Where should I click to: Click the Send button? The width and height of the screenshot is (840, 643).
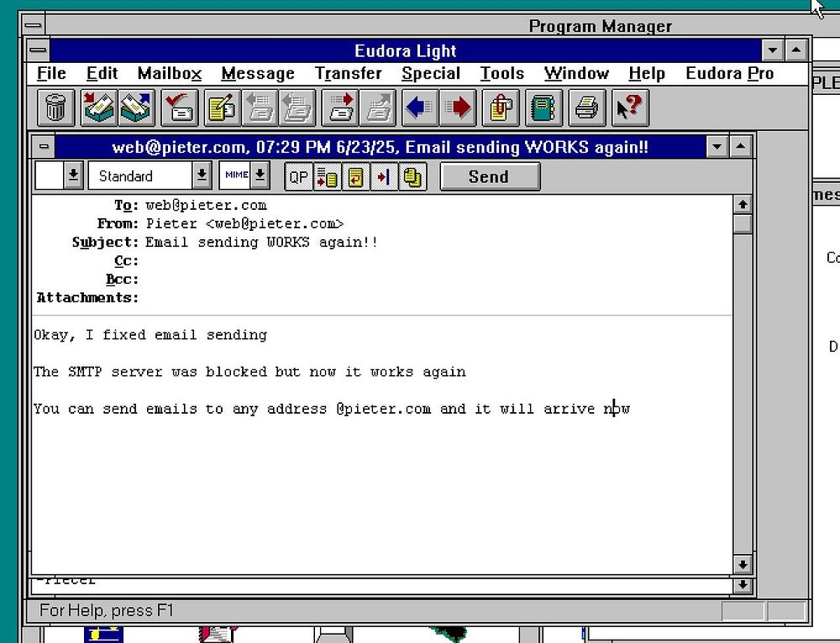[490, 176]
